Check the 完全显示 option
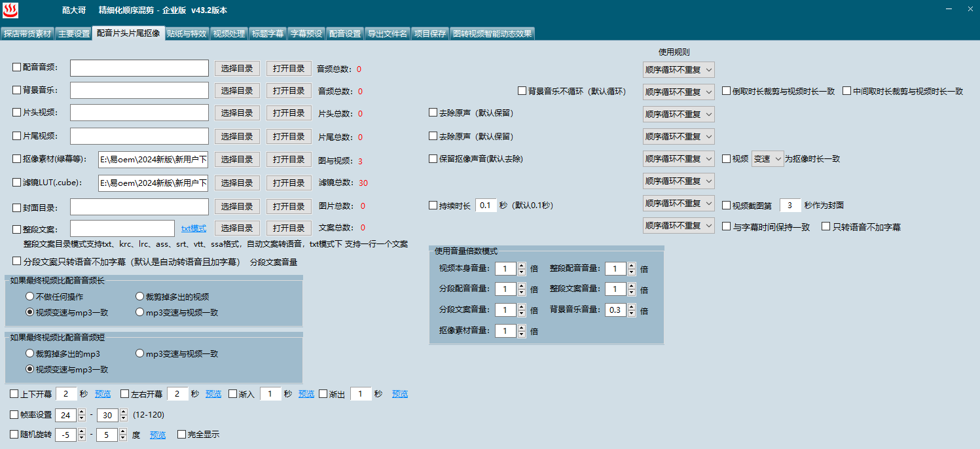980x449 pixels. 182,434
